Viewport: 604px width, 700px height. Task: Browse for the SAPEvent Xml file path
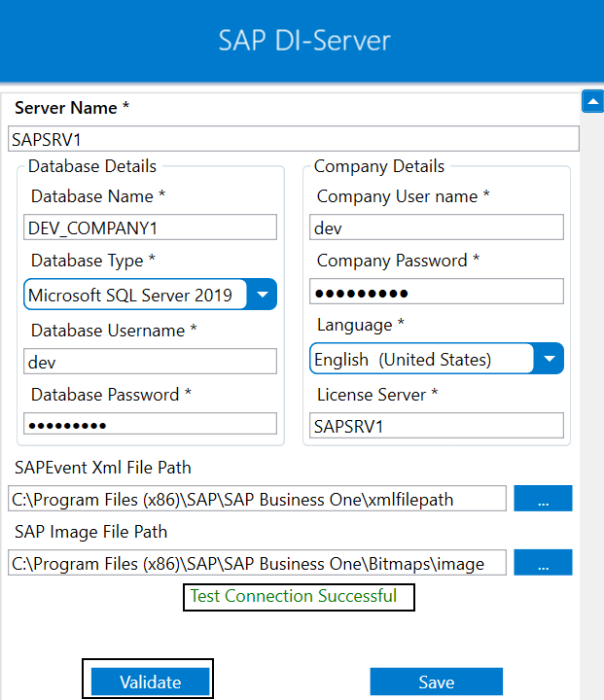543,499
